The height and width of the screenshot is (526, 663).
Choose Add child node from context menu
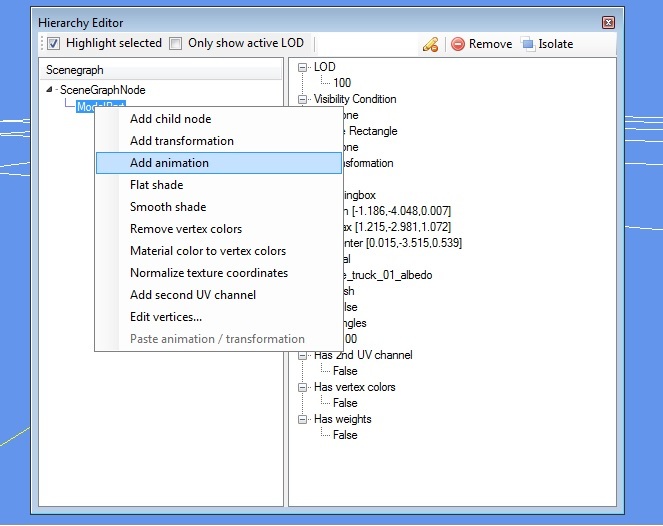[218, 119]
